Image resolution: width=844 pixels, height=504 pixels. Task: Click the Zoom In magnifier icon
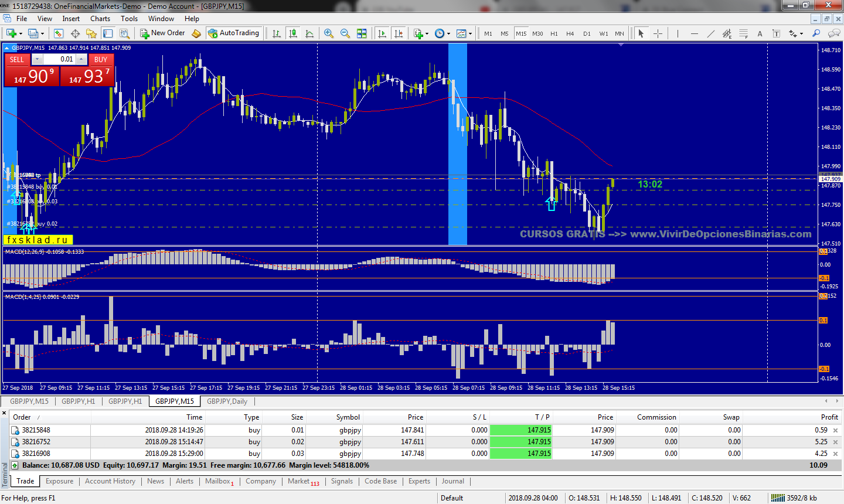point(329,33)
